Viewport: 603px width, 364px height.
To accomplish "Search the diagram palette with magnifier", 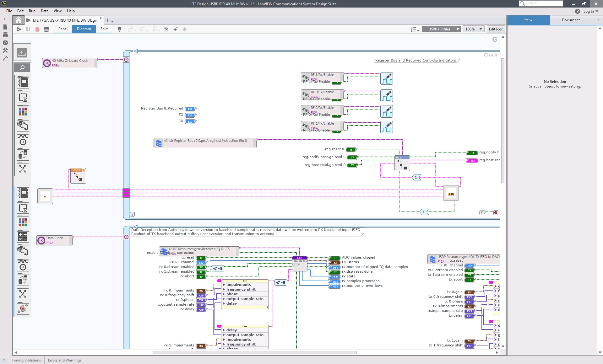I will tap(22, 68).
